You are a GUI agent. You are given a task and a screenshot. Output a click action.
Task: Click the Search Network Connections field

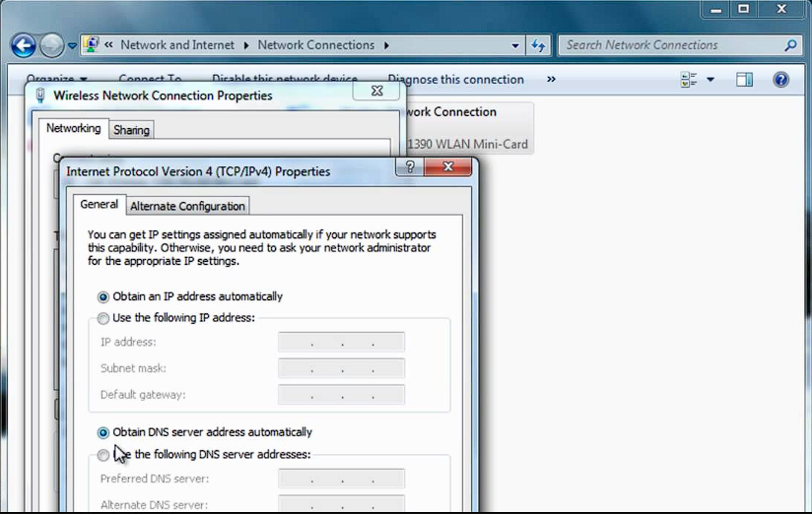pos(670,45)
